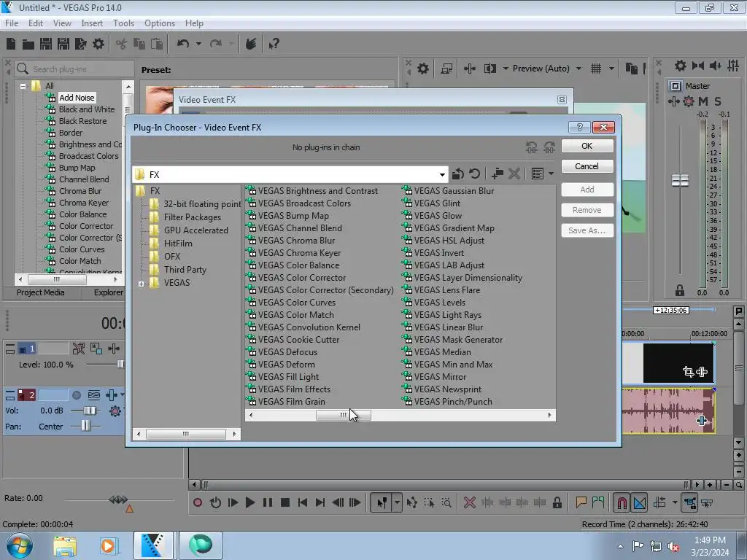Image resolution: width=747 pixels, height=560 pixels.
Task: Click the Cut scissors icon
Action: pyautogui.click(x=122, y=44)
